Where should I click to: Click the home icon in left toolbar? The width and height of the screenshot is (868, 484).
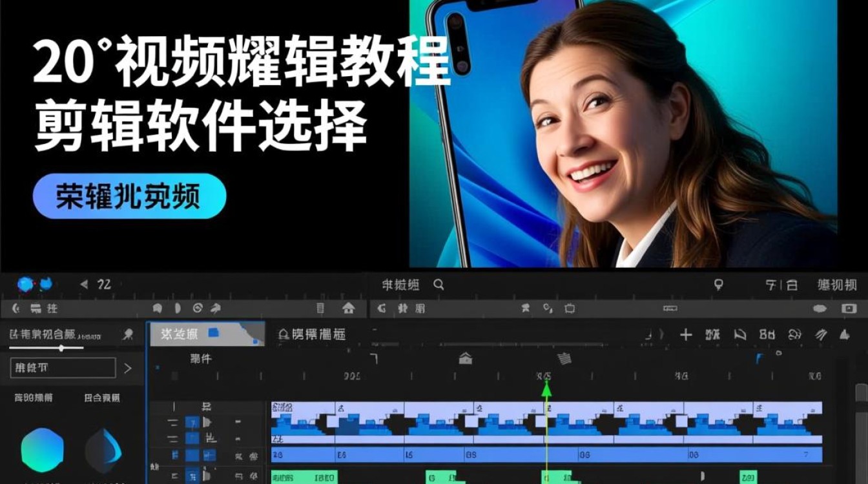point(349,308)
